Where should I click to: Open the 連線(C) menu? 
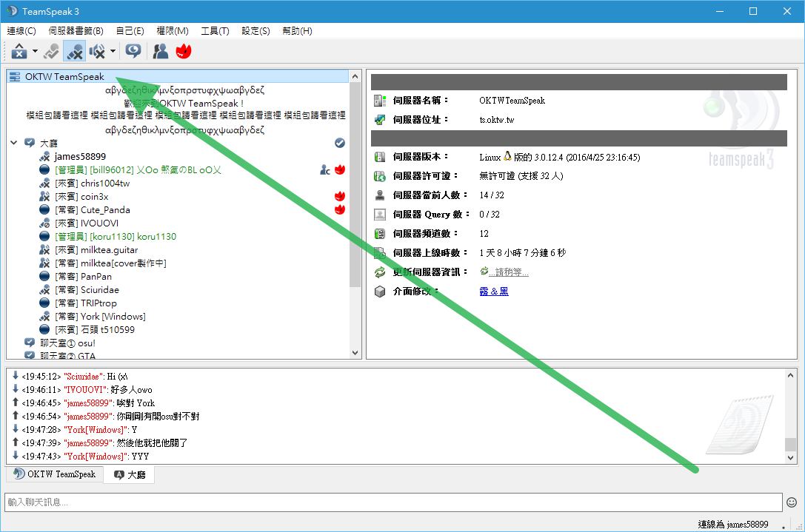[x=21, y=31]
